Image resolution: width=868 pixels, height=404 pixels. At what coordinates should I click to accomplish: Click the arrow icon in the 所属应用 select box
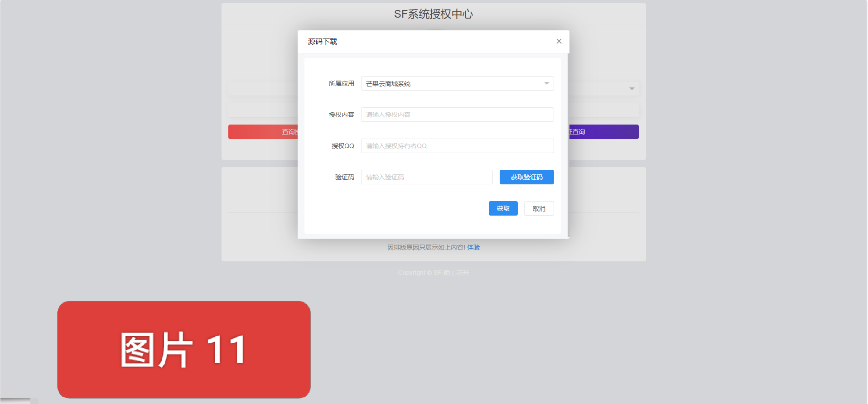pyautogui.click(x=546, y=83)
